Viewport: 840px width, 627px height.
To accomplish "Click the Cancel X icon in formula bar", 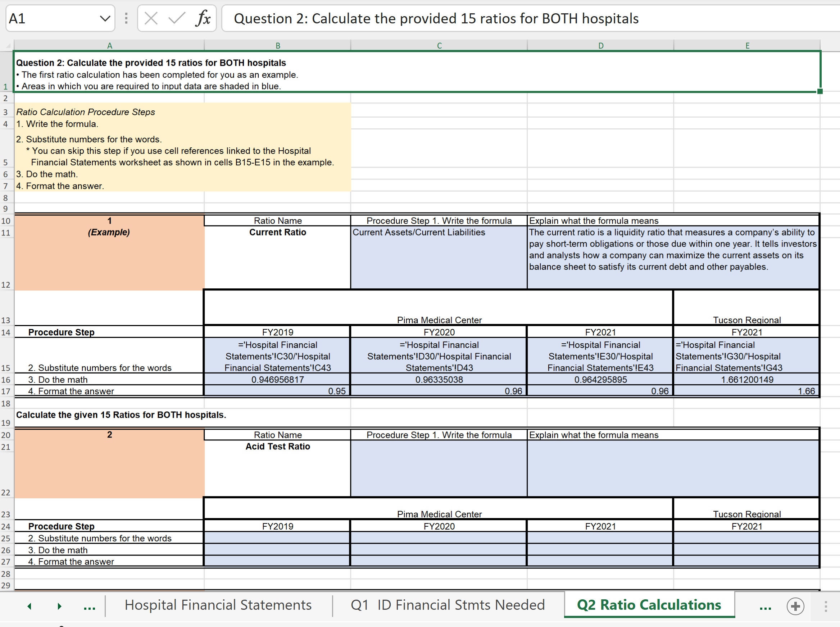I will coord(151,18).
